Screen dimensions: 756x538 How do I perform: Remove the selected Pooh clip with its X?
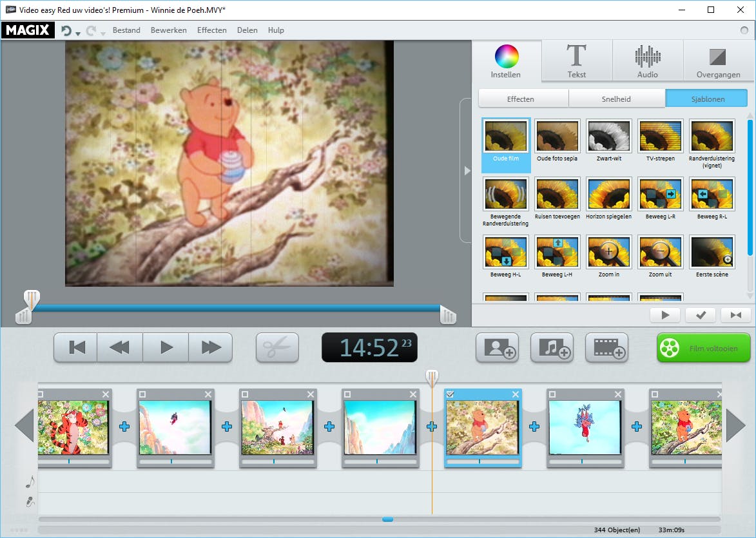516,394
